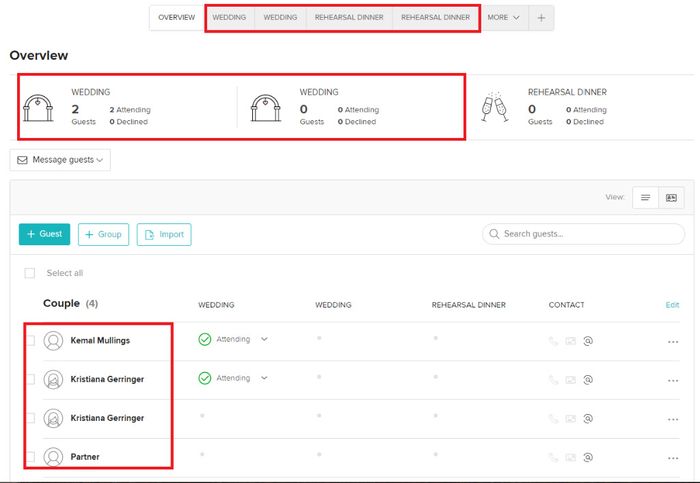
Task: Click the Search guests field
Action: tap(583, 234)
